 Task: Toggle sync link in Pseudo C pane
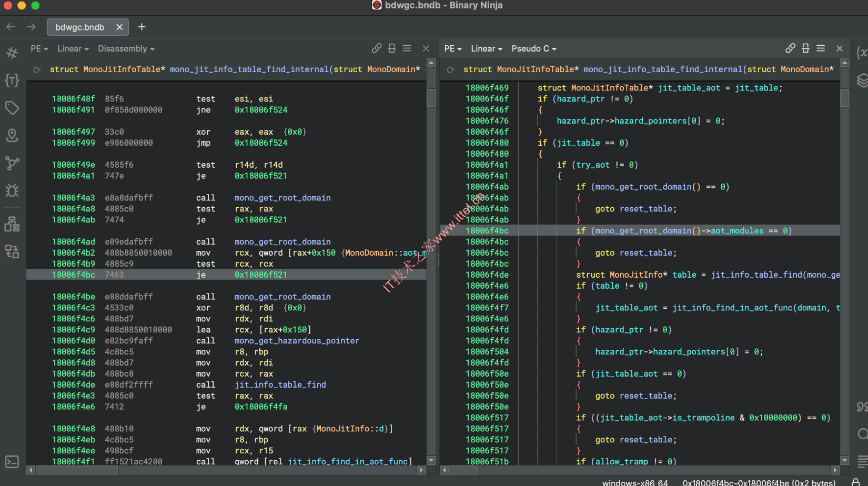click(790, 48)
